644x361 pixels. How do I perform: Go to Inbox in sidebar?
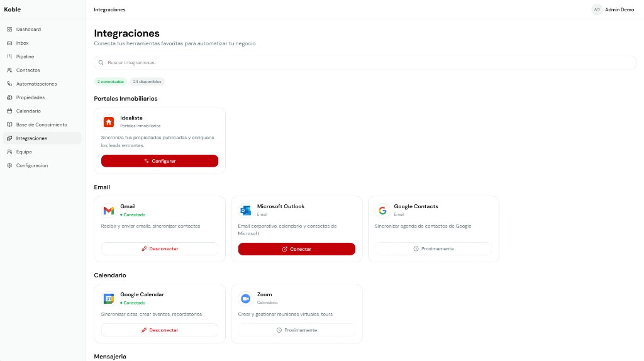(22, 43)
